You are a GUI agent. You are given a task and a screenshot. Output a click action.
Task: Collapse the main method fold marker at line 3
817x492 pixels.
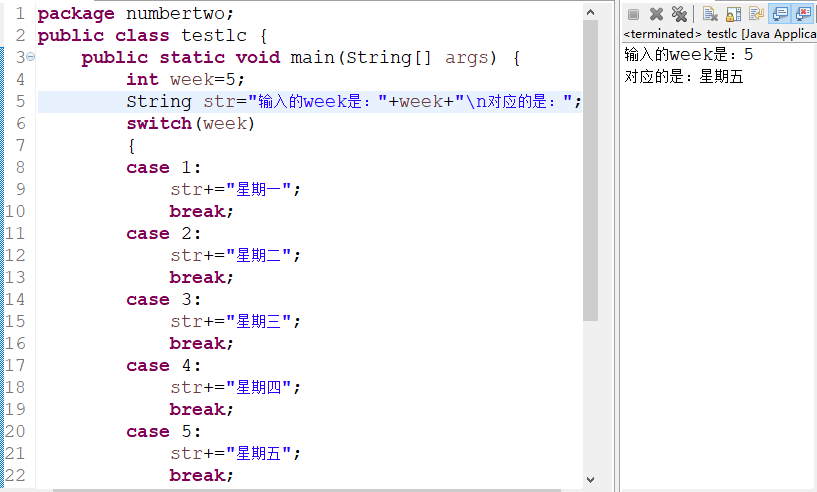tap(30, 57)
